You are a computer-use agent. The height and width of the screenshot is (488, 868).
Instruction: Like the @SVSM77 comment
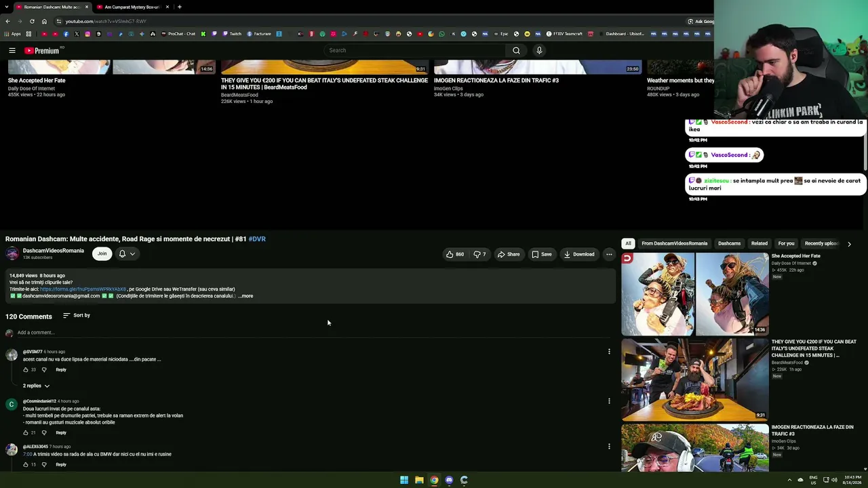tap(26, 369)
